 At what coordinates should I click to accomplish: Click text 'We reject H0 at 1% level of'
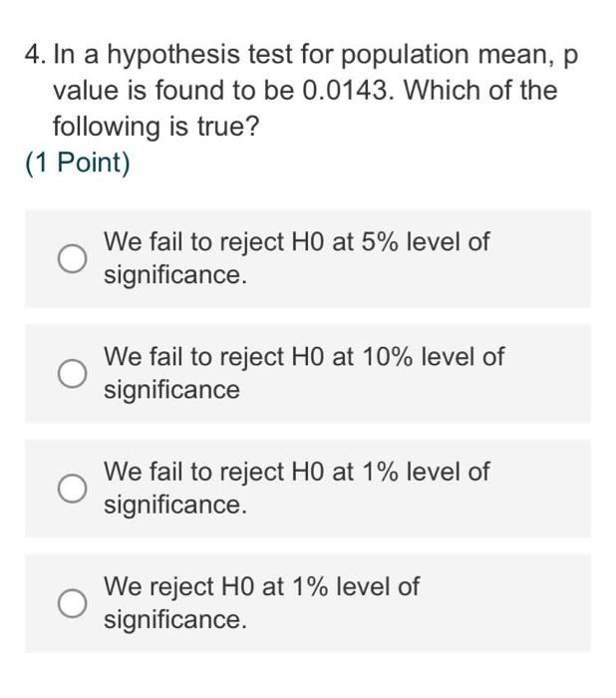click(261, 586)
